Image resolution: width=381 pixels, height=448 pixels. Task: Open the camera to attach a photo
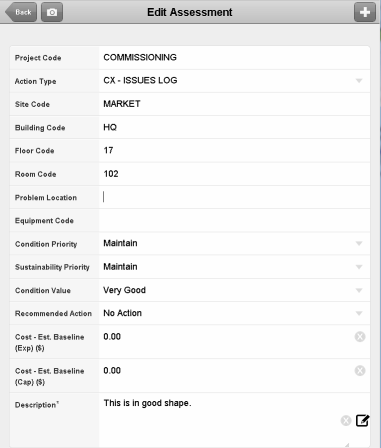(52, 12)
